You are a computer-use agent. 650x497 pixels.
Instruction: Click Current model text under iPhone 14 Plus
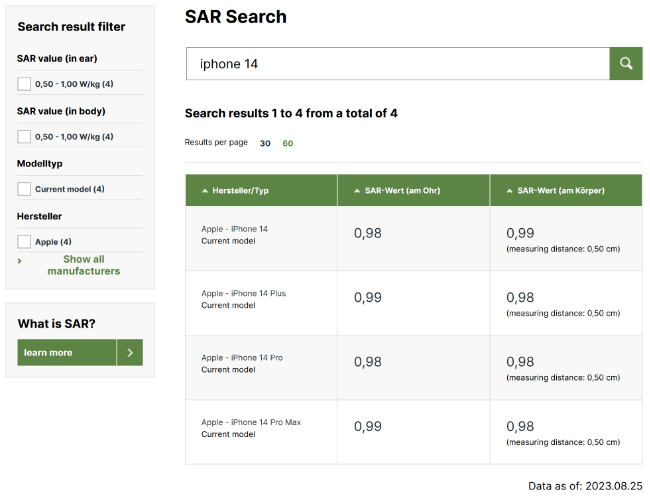(228, 305)
